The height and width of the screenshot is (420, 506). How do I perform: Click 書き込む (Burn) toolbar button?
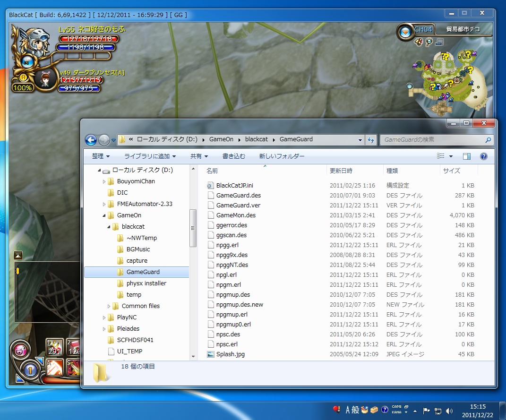[233, 156]
